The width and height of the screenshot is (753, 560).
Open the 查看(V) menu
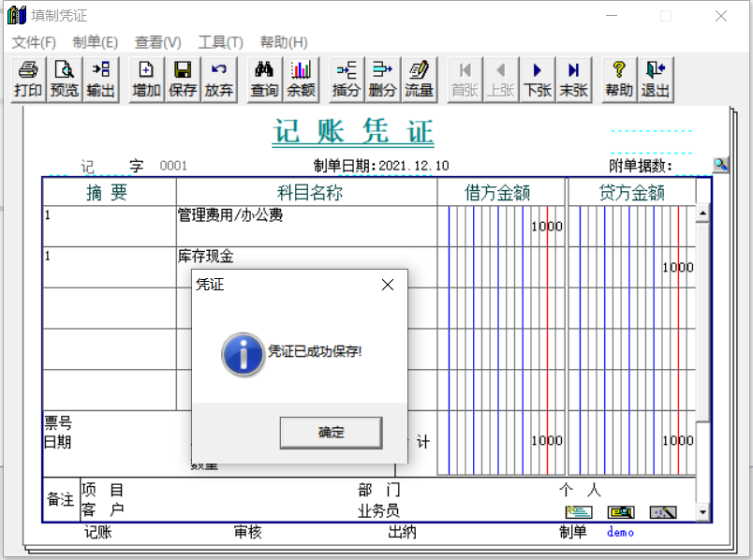157,42
